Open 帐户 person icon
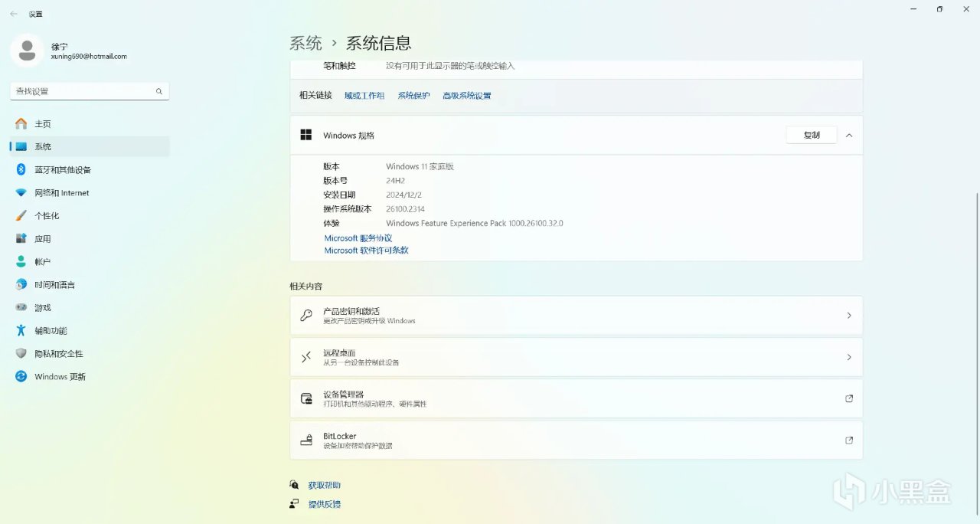Image resolution: width=980 pixels, height=524 pixels. 21,261
